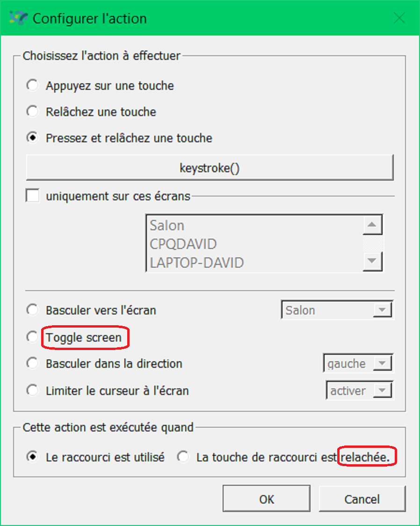The height and width of the screenshot is (526, 420).
Task: Click the keystroke() button
Action: (210, 168)
